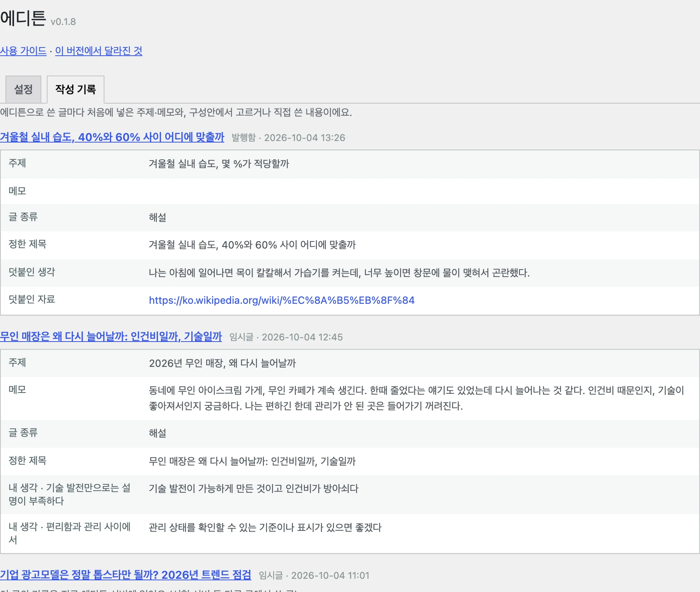Image resolution: width=700 pixels, height=592 pixels.
Task: Click the label 내 생각 · 편리함과 관리 사이에서
Action: [70, 533]
